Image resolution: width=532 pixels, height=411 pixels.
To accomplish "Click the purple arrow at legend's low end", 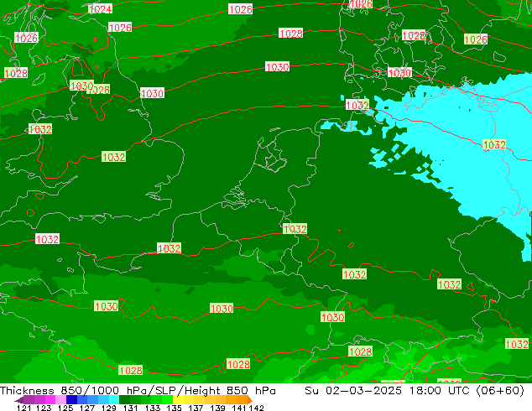I will coord(19,400).
